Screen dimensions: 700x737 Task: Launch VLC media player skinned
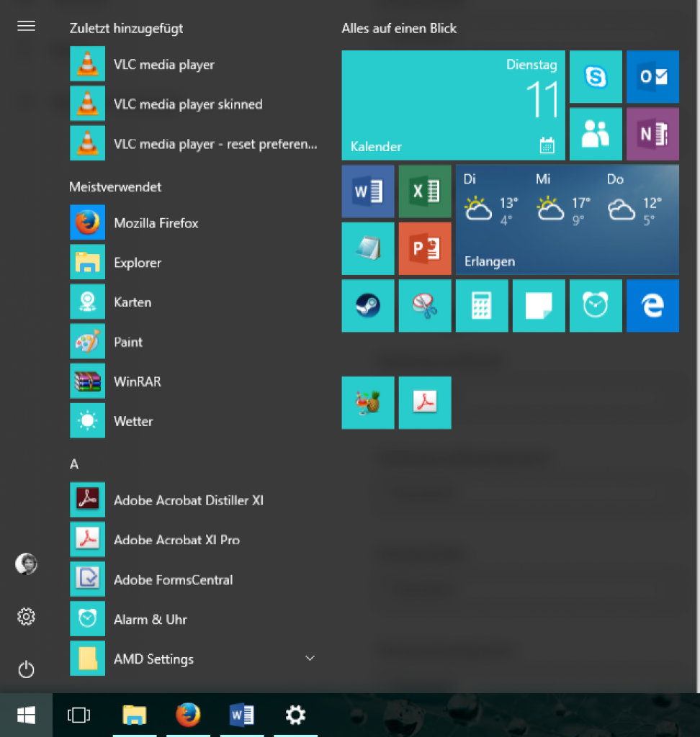tap(194, 104)
